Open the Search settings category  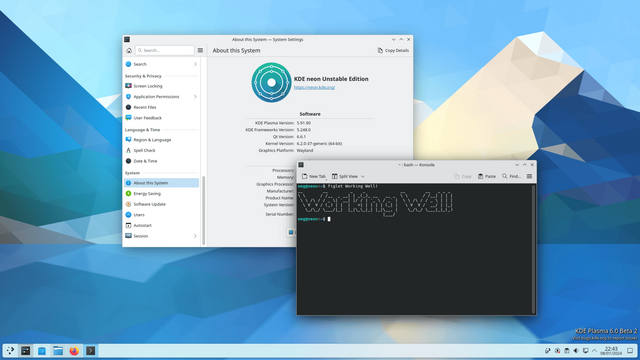[x=161, y=64]
